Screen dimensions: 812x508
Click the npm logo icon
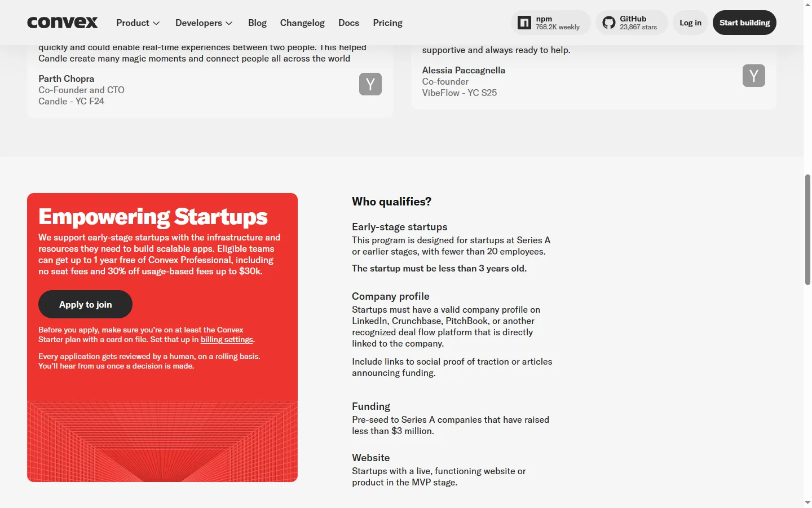click(524, 23)
